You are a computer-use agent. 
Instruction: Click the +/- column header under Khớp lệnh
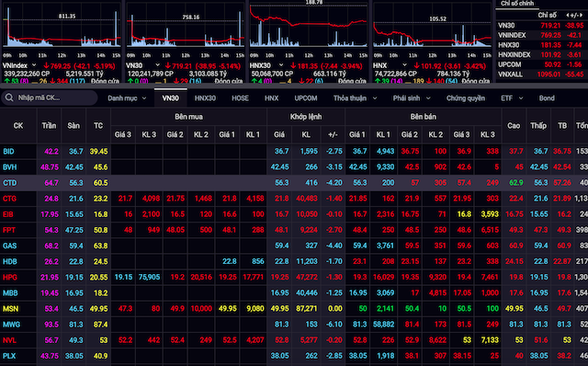(333, 135)
